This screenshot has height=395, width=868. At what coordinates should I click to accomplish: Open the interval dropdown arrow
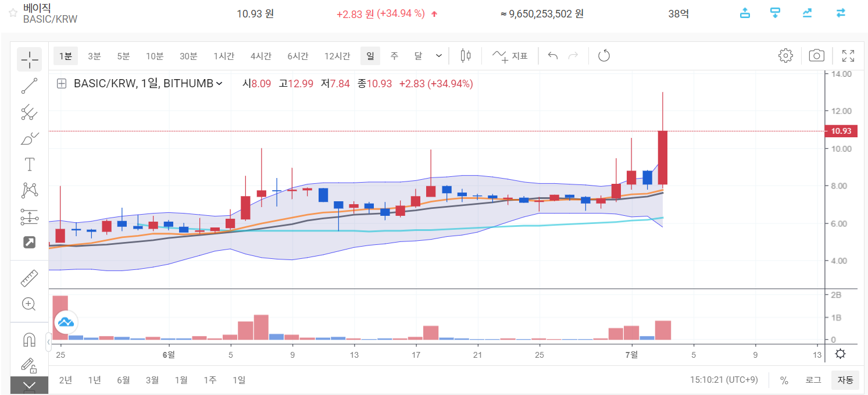click(x=438, y=56)
